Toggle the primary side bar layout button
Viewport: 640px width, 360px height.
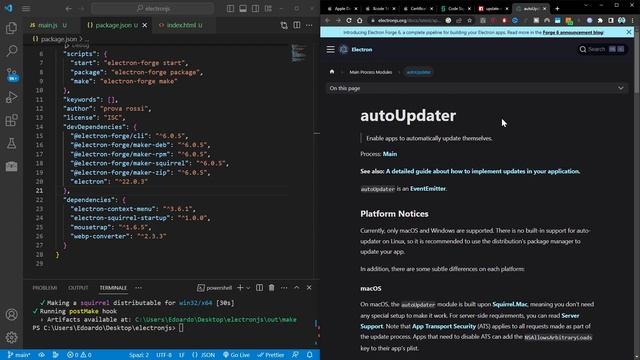[231, 9]
